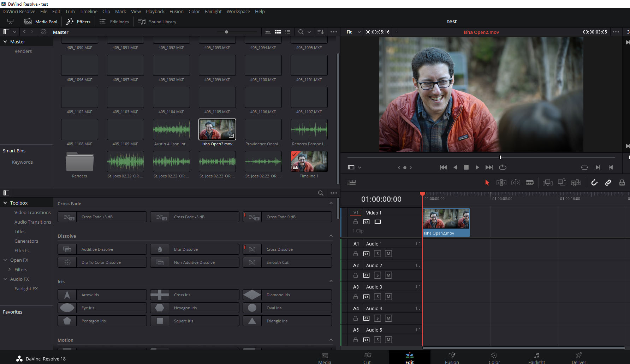Viewport: 630px width, 364px height.
Task: Lock the Video 1 track
Action: [x=356, y=222]
